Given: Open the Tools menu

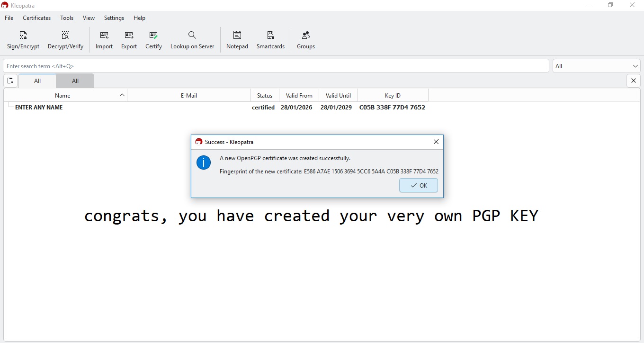Looking at the screenshot, I should tap(67, 18).
